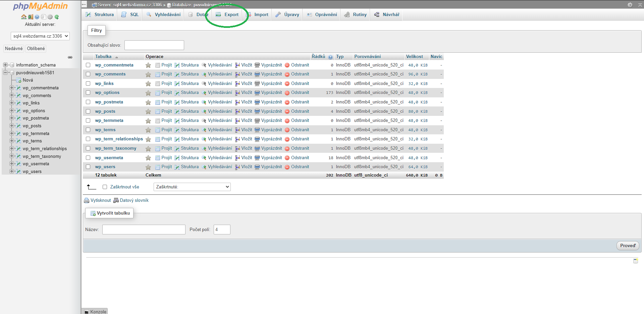Switch to the Oprávnění tab
Viewport: 644px width, 314px height.
[x=322, y=15]
